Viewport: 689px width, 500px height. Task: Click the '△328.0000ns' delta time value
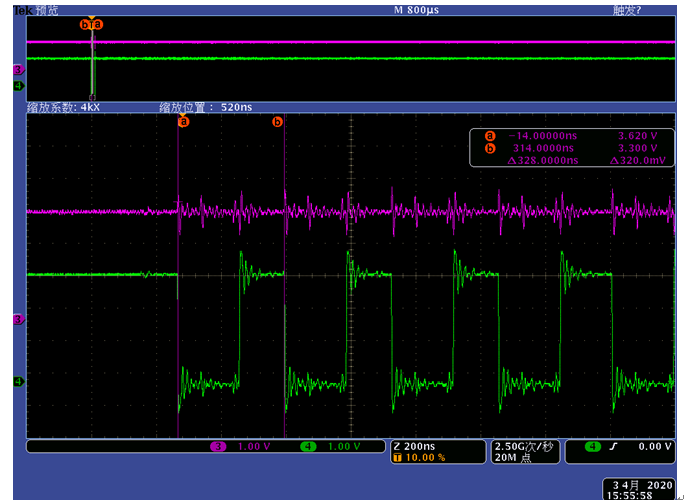point(543,161)
